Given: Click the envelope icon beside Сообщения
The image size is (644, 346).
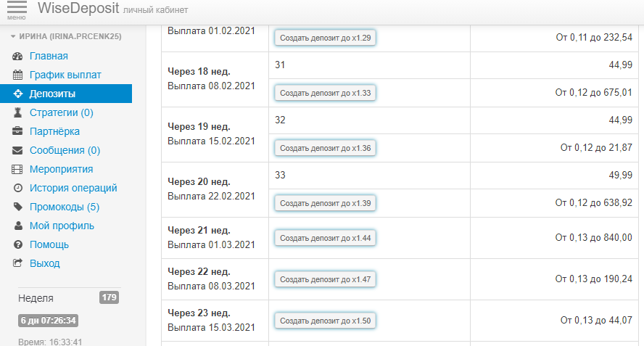Looking at the screenshot, I should 18,150.
